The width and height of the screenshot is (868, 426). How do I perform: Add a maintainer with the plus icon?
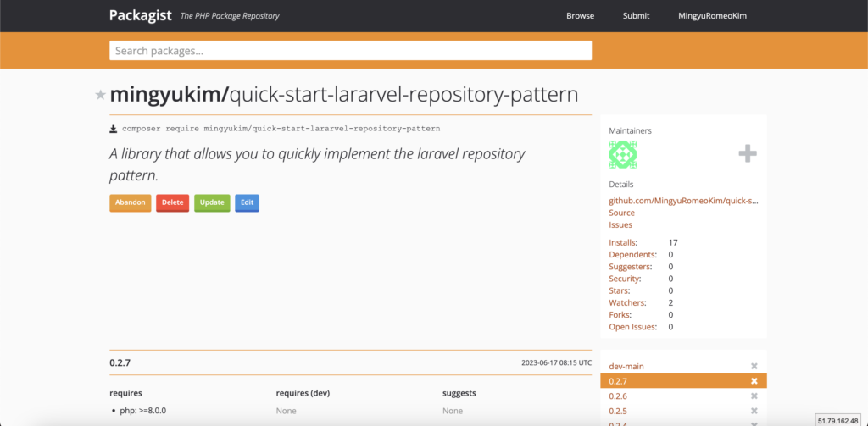click(748, 154)
